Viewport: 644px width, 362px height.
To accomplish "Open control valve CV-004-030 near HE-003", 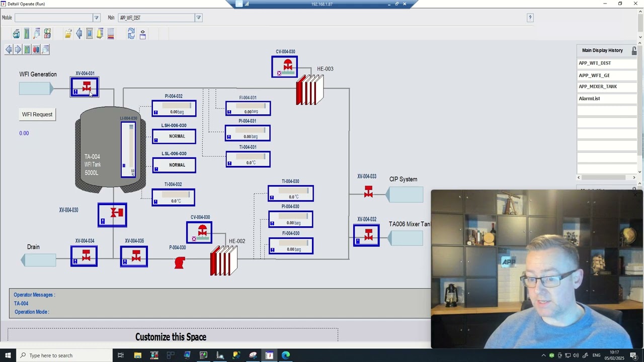I will (x=285, y=67).
